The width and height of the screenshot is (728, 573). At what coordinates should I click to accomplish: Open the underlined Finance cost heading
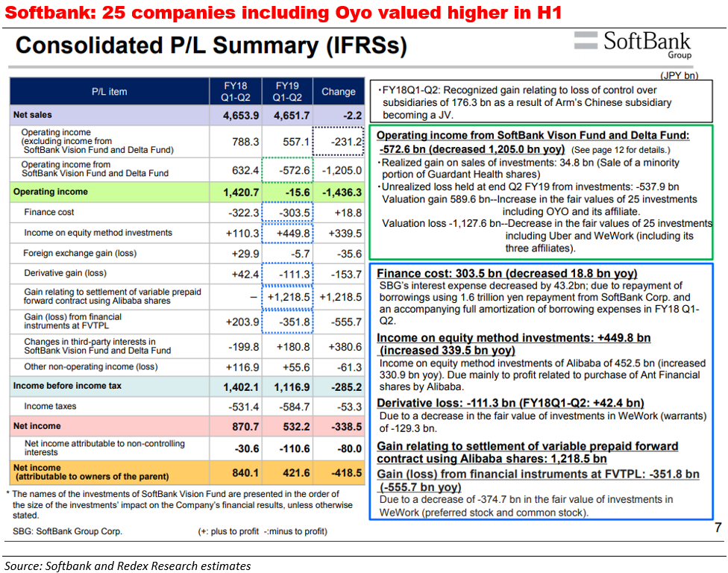506,274
